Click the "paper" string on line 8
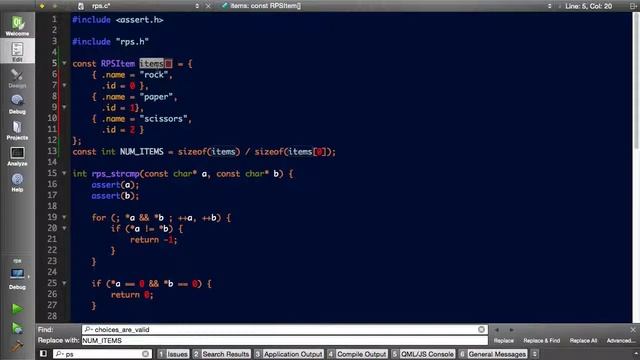640x360 pixels. 156,97
